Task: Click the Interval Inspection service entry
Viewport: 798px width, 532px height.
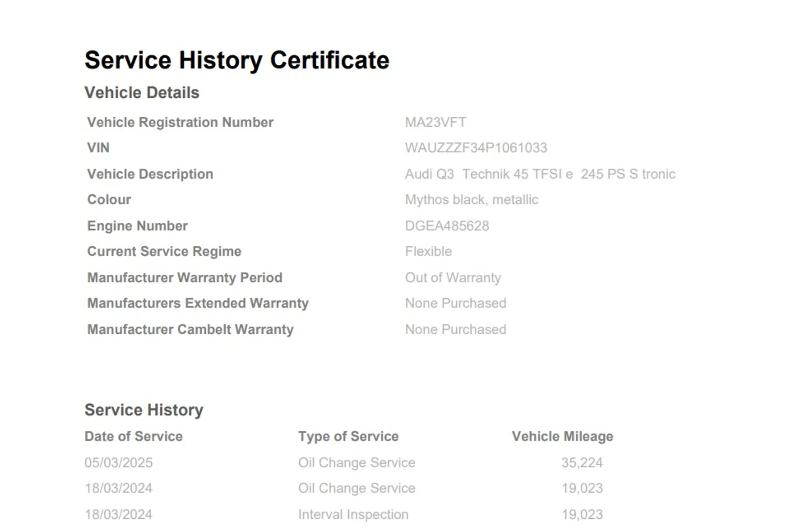Action: (x=353, y=515)
